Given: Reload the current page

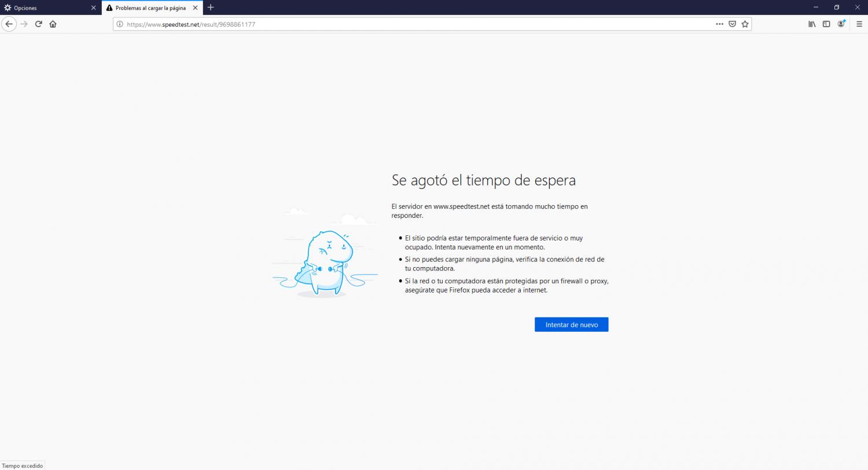Looking at the screenshot, I should (x=39, y=24).
